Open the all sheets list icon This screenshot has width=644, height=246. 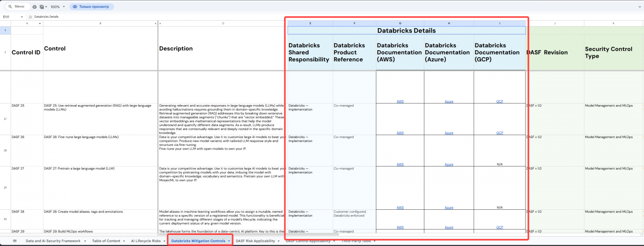point(15,241)
